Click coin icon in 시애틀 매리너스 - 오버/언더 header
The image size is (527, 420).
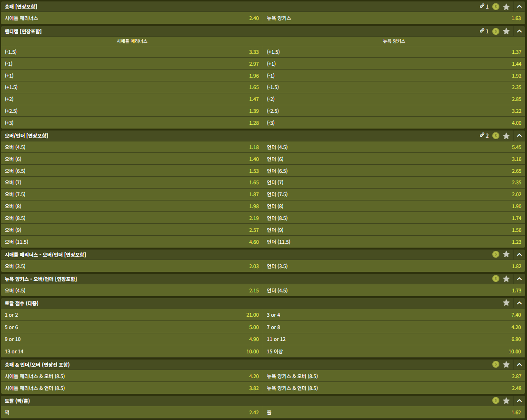496,254
